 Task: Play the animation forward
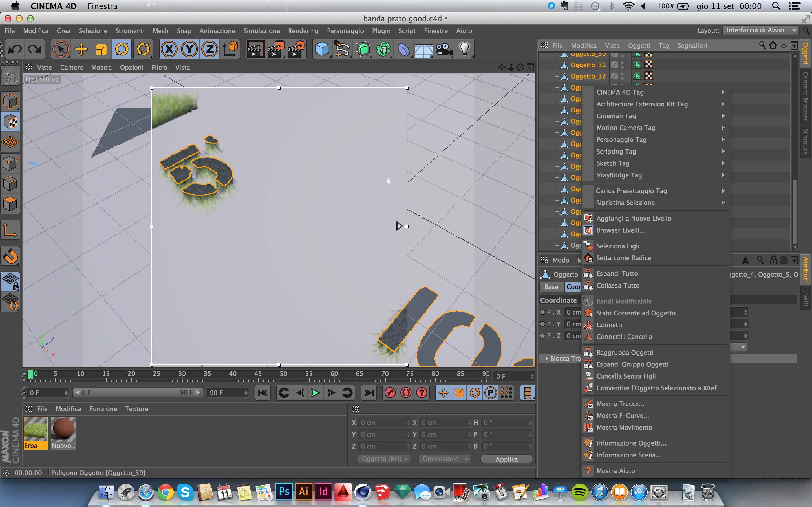(315, 393)
